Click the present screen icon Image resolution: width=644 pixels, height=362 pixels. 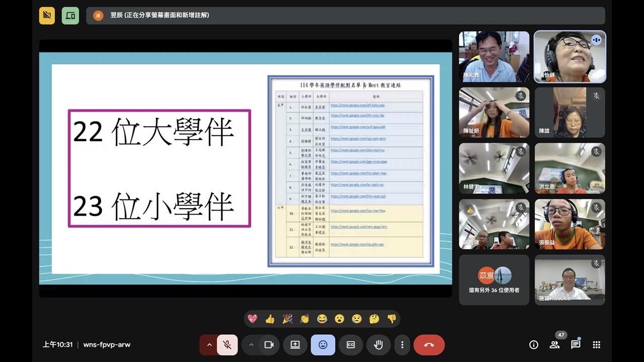(295, 345)
